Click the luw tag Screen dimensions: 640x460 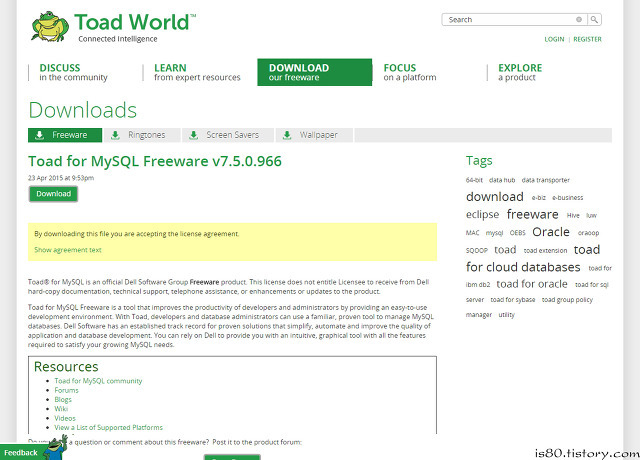pos(591,216)
